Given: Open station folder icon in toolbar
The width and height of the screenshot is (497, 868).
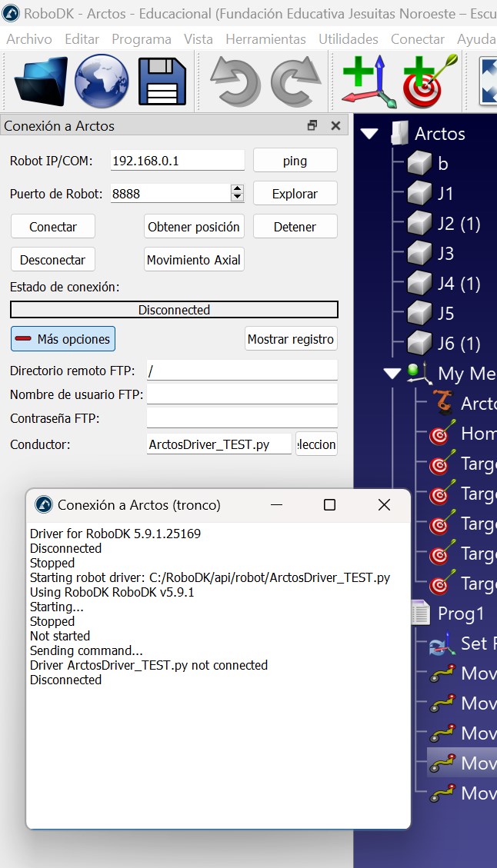Looking at the screenshot, I should (x=41, y=81).
